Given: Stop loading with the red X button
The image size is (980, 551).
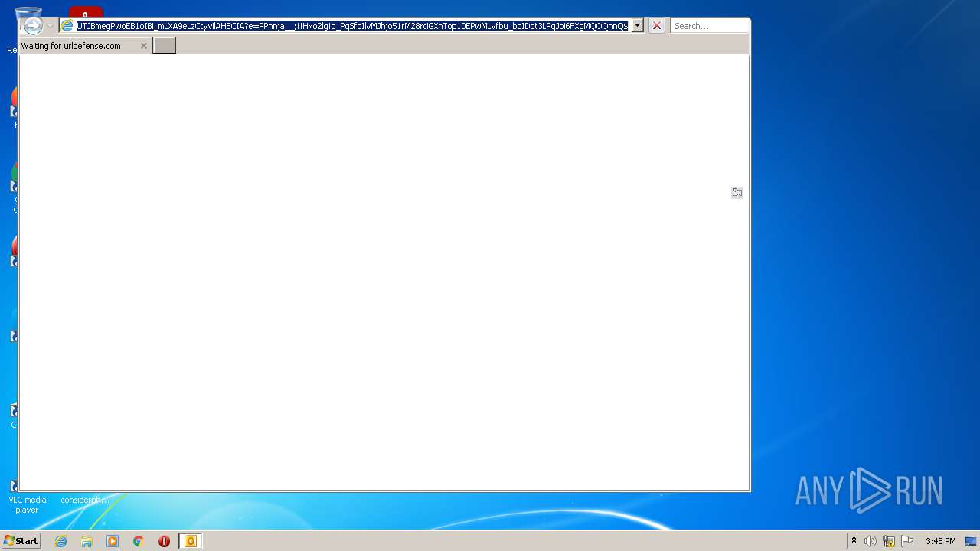Looking at the screenshot, I should pos(656,26).
